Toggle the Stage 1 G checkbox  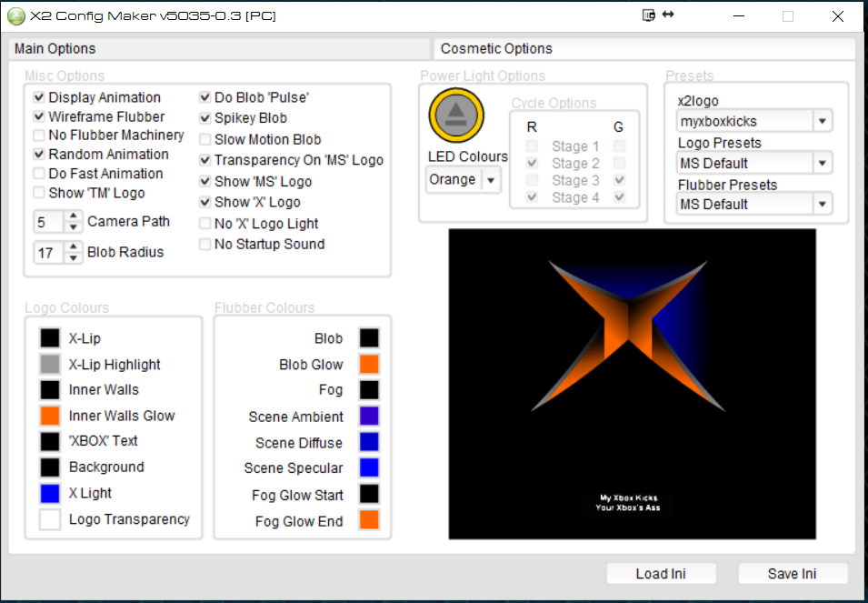click(620, 146)
